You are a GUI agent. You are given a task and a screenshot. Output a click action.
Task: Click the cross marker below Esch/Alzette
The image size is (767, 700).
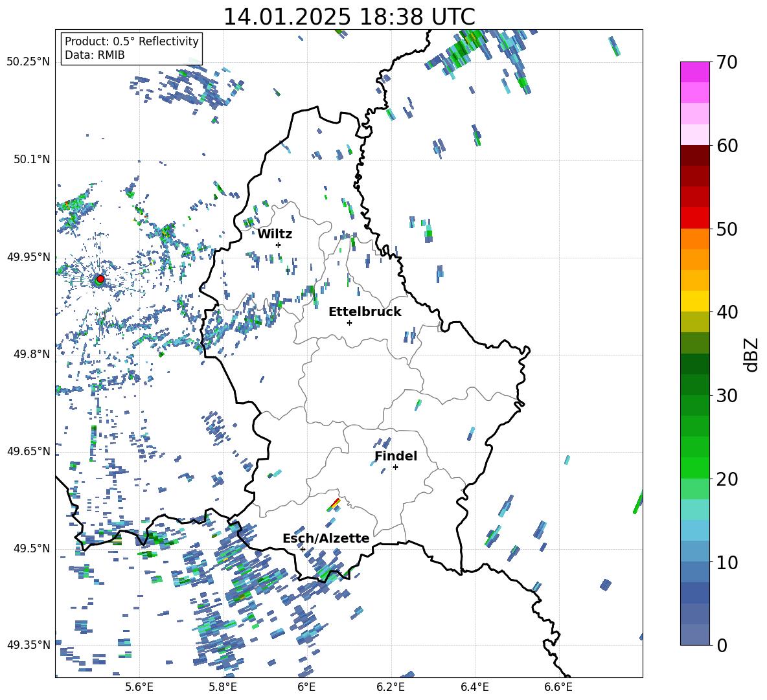pos(303,549)
